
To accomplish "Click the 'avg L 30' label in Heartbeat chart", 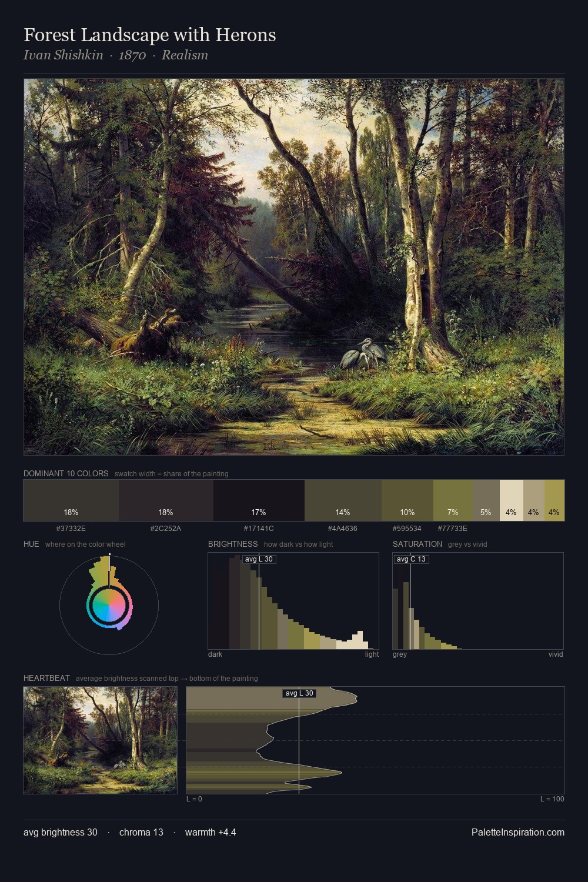I will (x=299, y=693).
